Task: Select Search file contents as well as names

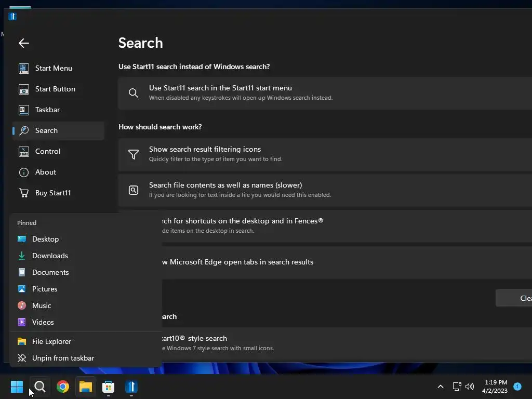Action: pos(325,190)
